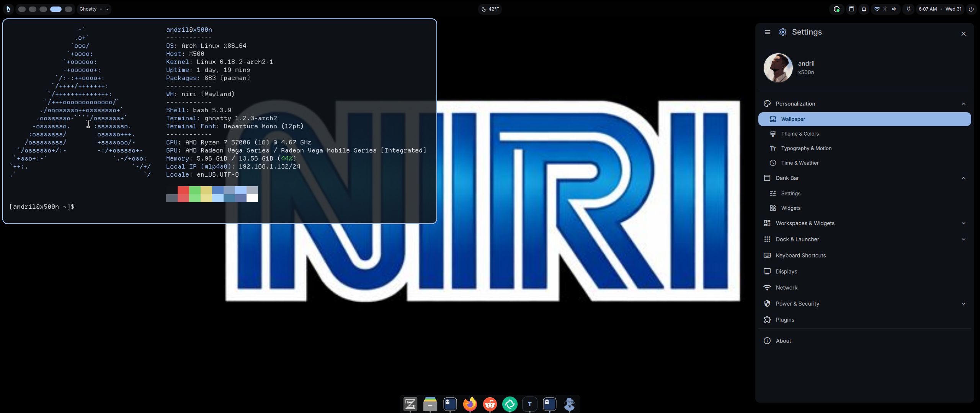Image resolution: width=980 pixels, height=413 pixels.
Task: Click the hamburger menu in Settings
Action: click(x=767, y=32)
